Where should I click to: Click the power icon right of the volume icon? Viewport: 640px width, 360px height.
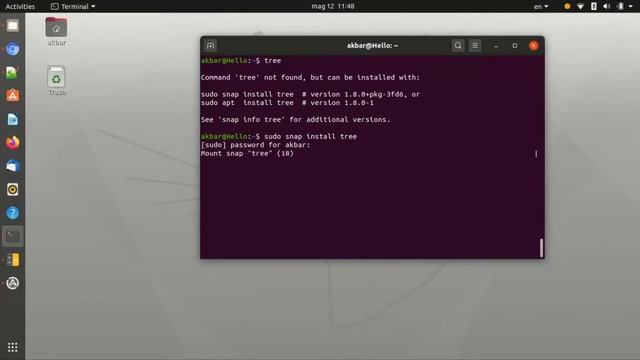tap(620, 6)
